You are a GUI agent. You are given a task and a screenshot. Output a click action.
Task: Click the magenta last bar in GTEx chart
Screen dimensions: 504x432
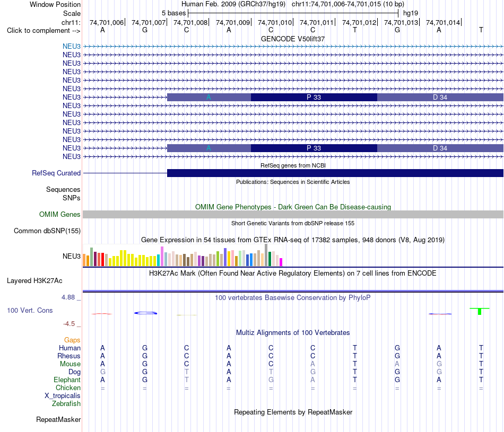pyautogui.click(x=281, y=262)
